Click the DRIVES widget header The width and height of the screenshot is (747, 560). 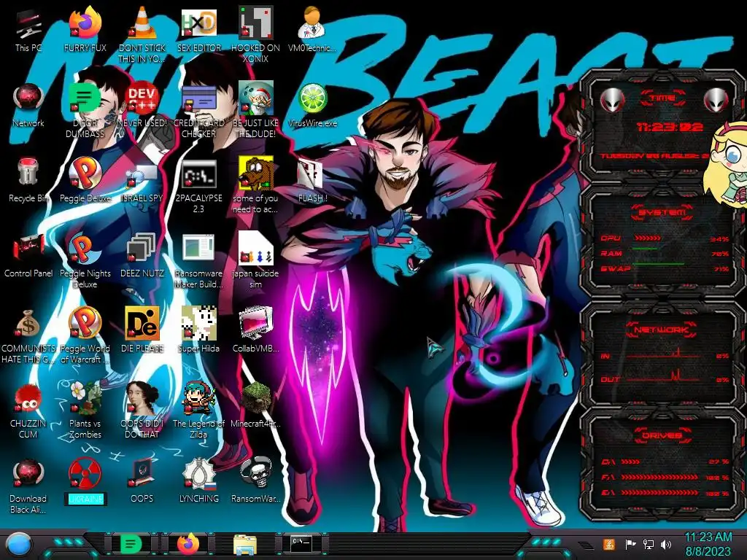pos(662,435)
